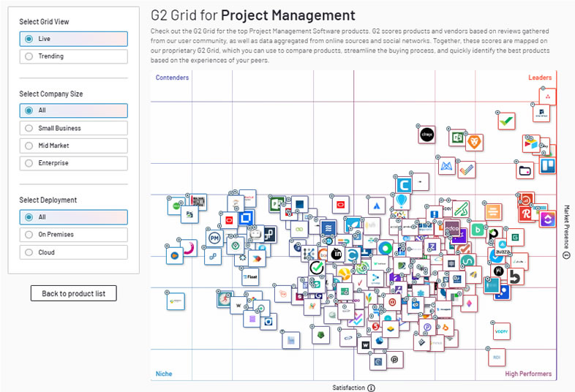Open the blue ring circle logo tile
The height and width of the screenshot is (392, 575).
(x=385, y=248)
